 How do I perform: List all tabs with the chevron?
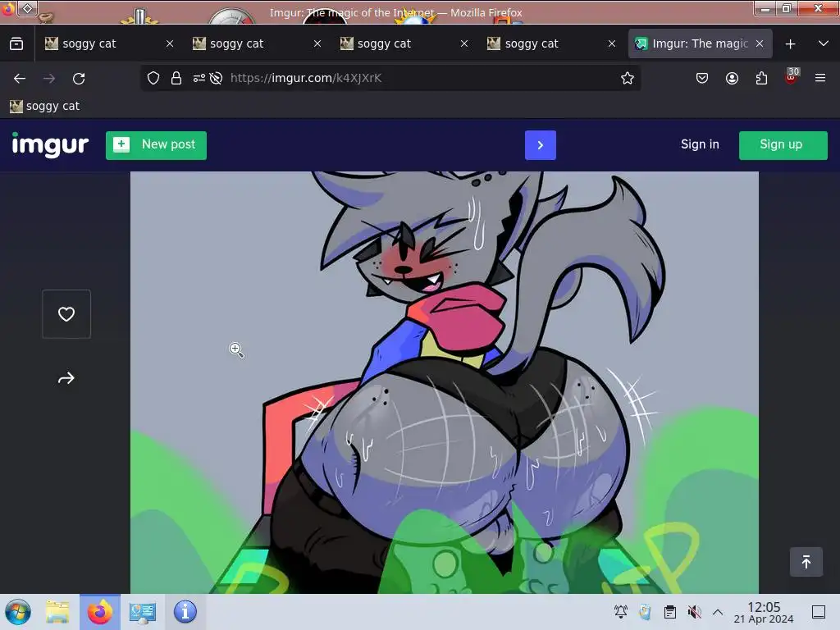click(824, 44)
